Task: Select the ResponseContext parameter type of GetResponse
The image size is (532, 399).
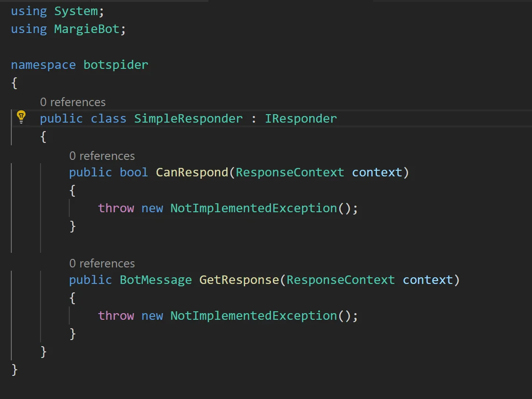Action: [341, 280]
